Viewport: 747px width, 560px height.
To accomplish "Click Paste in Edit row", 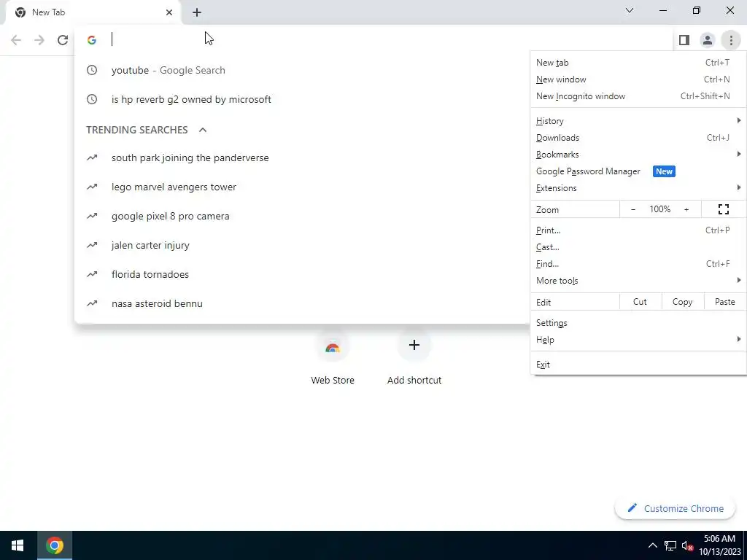I will [x=724, y=302].
